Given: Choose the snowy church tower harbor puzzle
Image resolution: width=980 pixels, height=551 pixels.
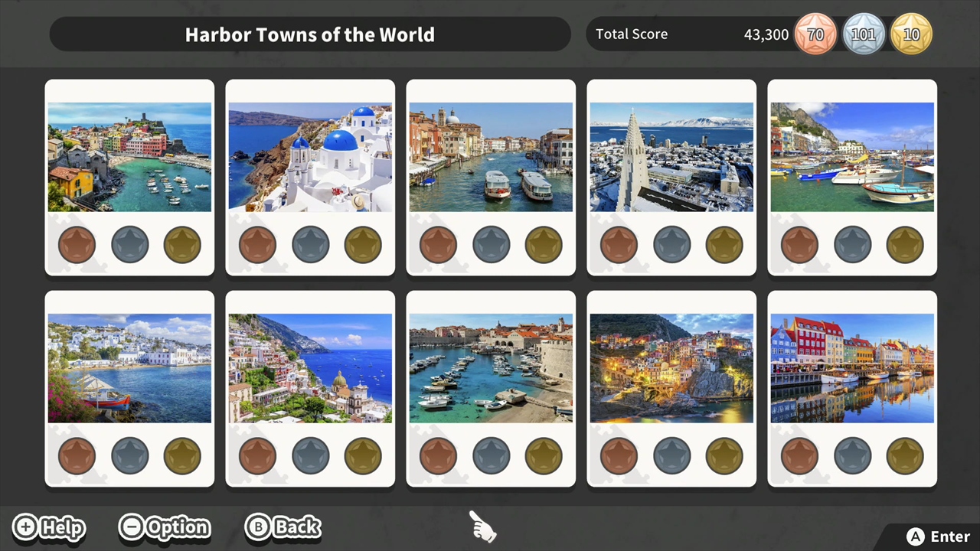Looking at the screenshot, I should [671, 157].
